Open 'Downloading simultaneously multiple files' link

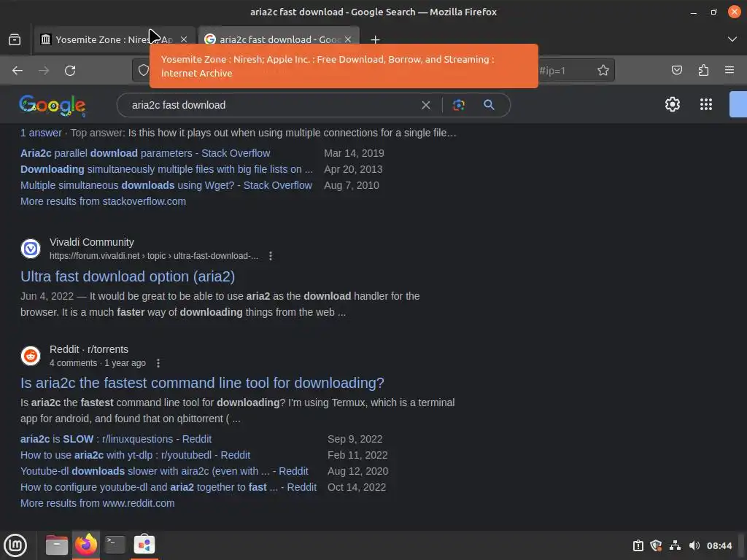coord(167,169)
